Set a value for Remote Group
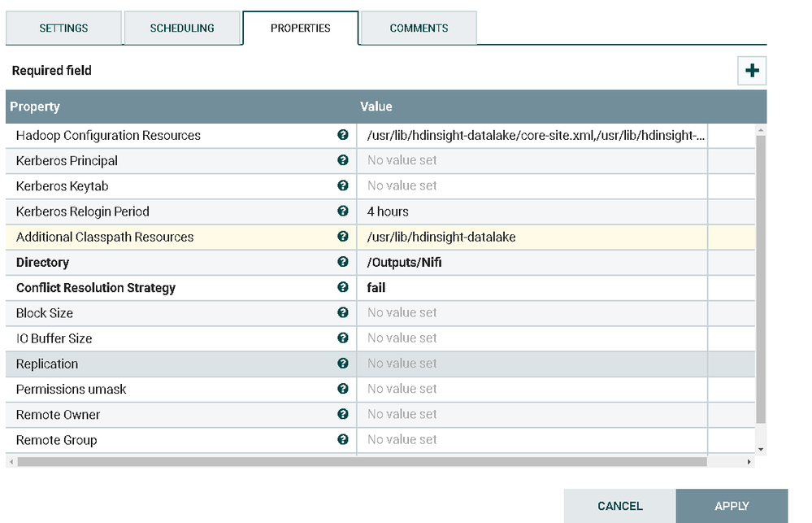This screenshot has height=523, width=812. click(x=532, y=440)
